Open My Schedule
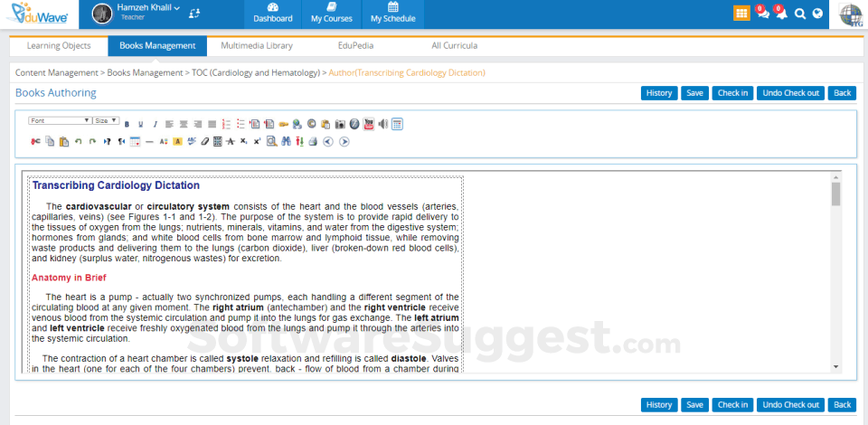Screen dimensions: 868x425 coord(392,14)
